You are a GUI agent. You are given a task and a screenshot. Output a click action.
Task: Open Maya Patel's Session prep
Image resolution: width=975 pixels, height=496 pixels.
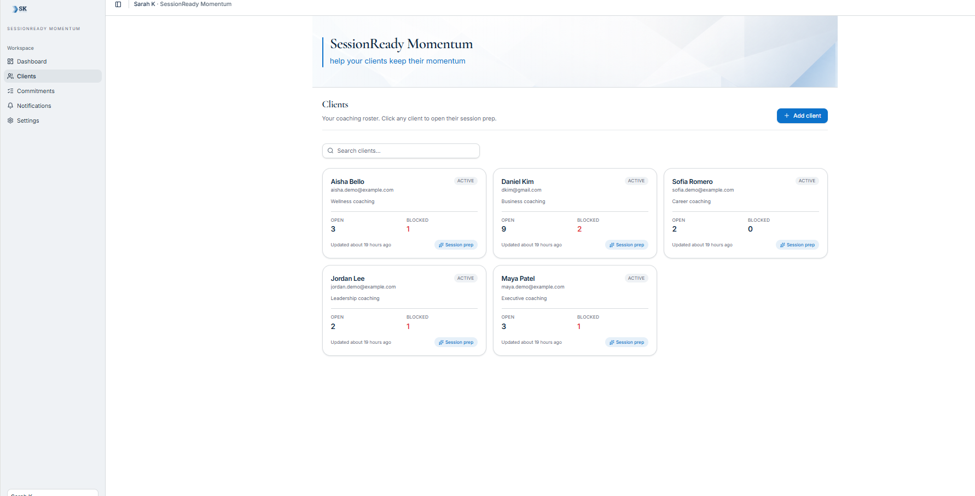tap(626, 342)
